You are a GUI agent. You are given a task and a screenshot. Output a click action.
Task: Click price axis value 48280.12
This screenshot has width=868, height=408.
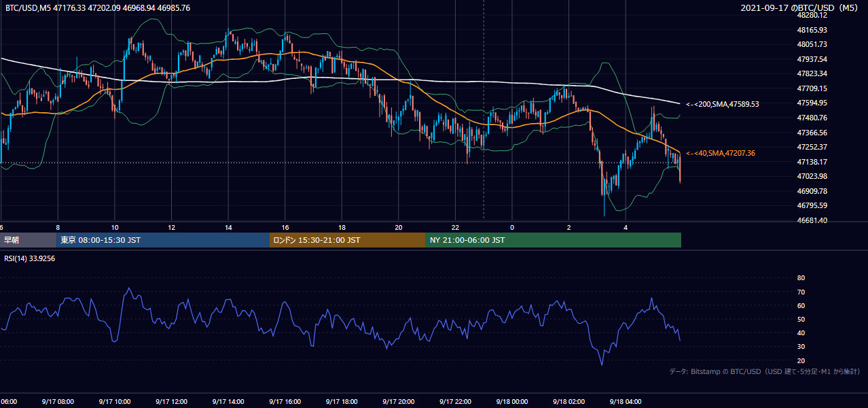coord(812,15)
